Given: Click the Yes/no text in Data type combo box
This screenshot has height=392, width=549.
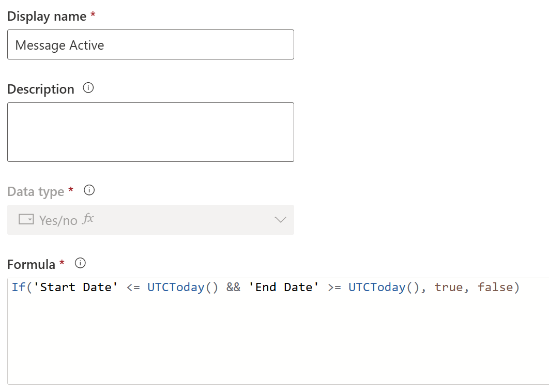Looking at the screenshot, I should click(x=58, y=220).
